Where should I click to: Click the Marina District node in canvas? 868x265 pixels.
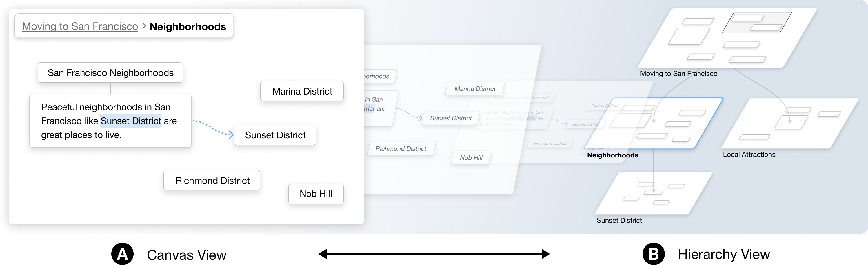click(302, 91)
